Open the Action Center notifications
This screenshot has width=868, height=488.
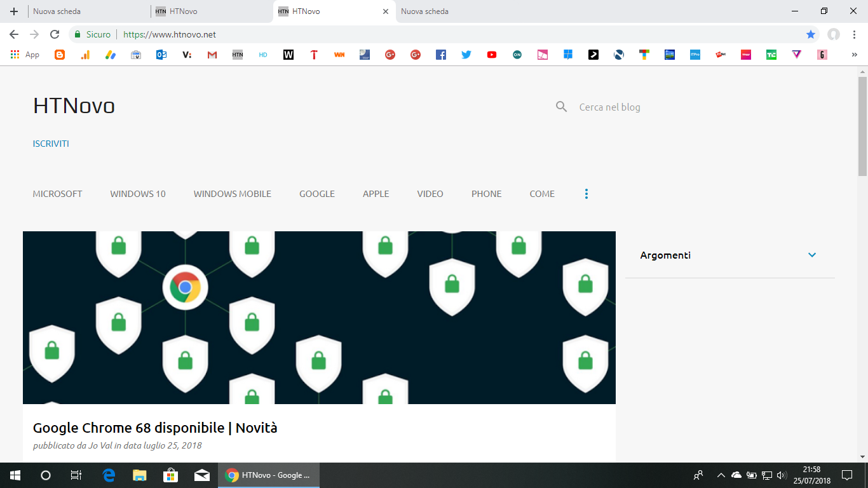(x=847, y=475)
